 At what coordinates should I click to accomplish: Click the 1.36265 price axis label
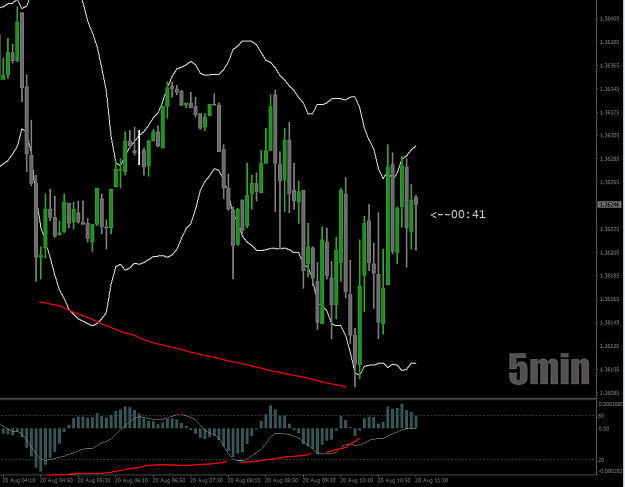(x=610, y=182)
